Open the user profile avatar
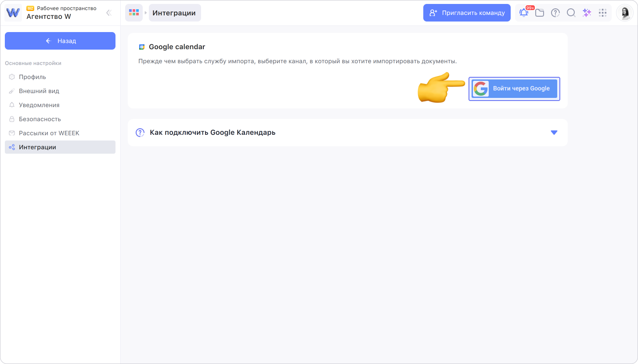This screenshot has height=364, width=638. pyautogui.click(x=624, y=13)
